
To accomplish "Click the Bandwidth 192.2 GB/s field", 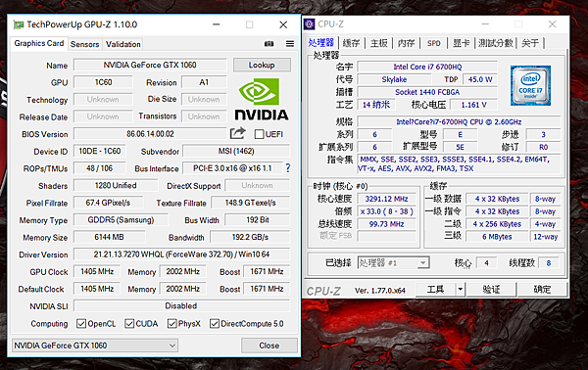I will [250, 237].
